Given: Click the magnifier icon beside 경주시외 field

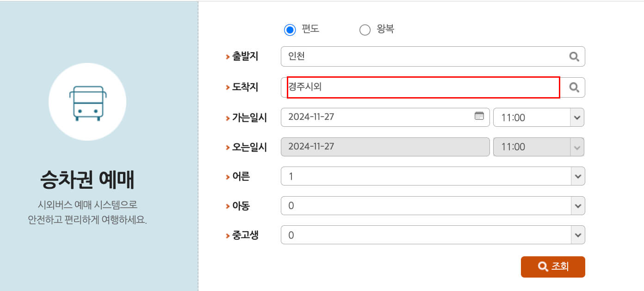Looking at the screenshot, I should [x=575, y=87].
